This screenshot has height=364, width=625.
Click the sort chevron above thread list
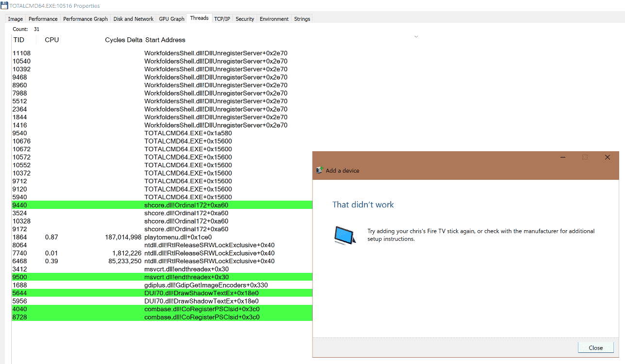[x=416, y=36]
